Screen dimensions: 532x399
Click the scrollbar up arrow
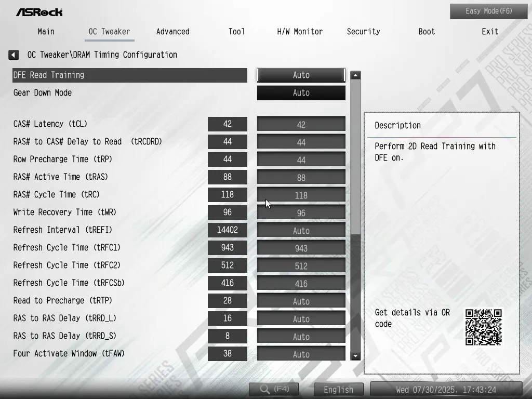355,75
